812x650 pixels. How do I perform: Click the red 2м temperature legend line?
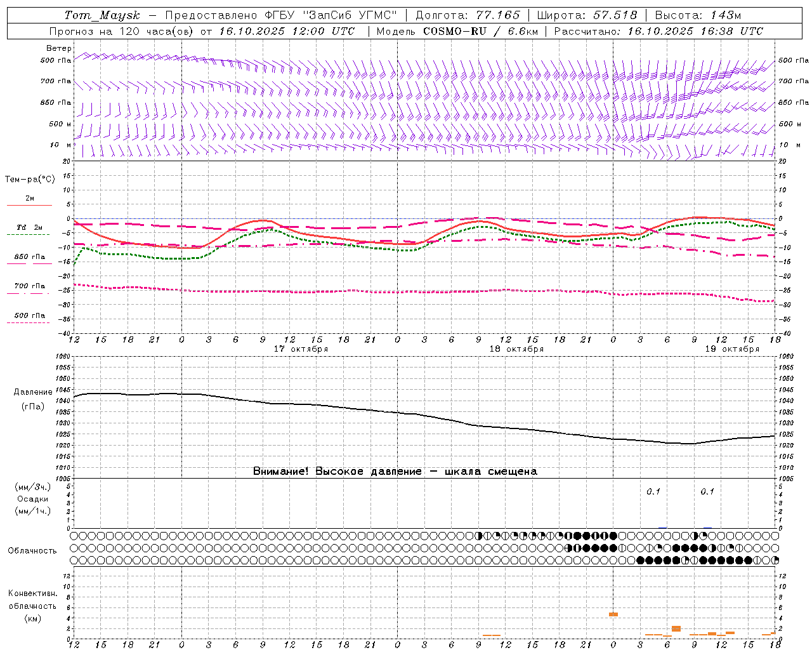[29, 206]
